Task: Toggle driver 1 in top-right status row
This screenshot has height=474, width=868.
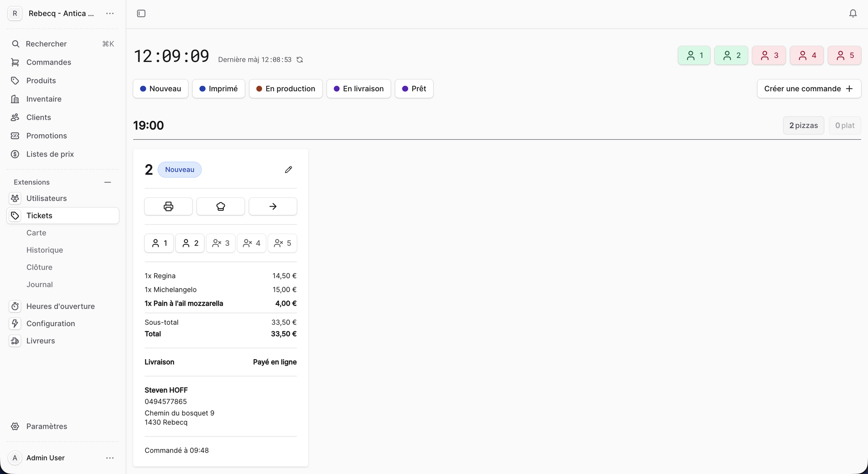Action: click(694, 56)
